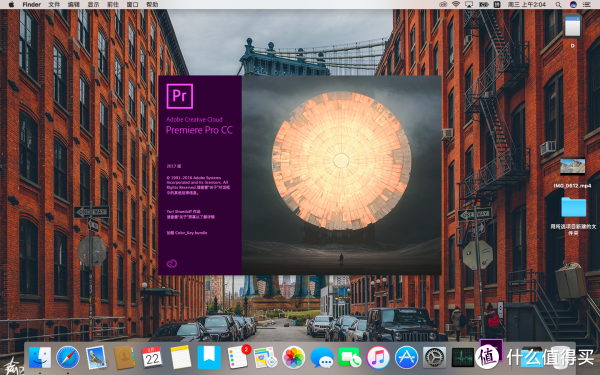Open the AirPlay display menu

click(x=469, y=5)
